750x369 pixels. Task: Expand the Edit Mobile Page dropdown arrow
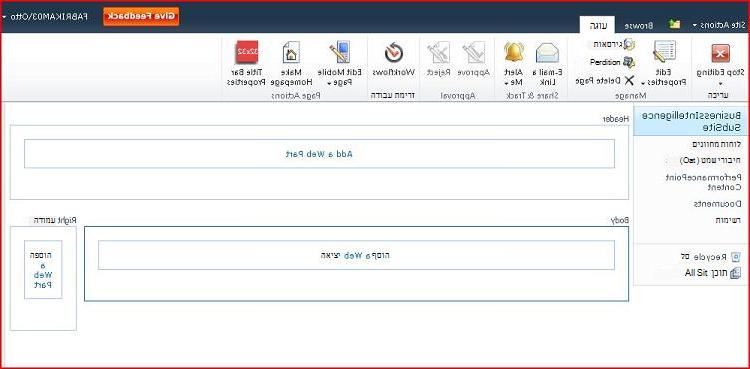tap(329, 83)
